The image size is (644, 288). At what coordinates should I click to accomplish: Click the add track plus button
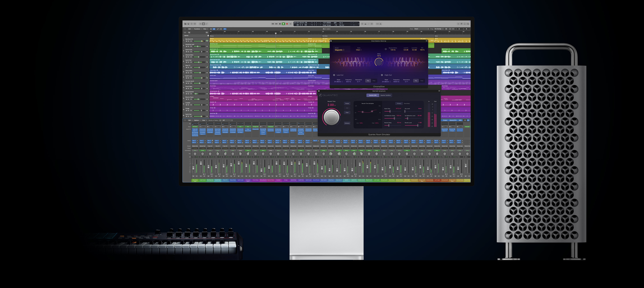tap(185, 33)
